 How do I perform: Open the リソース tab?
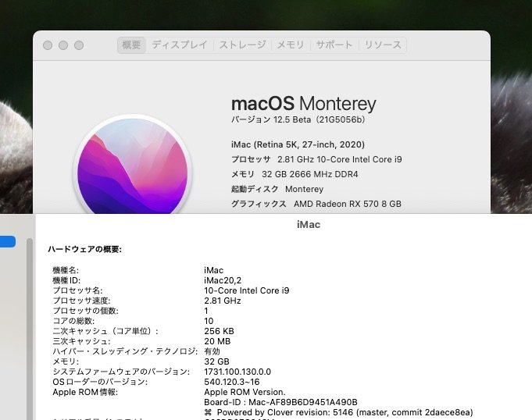[x=383, y=45]
